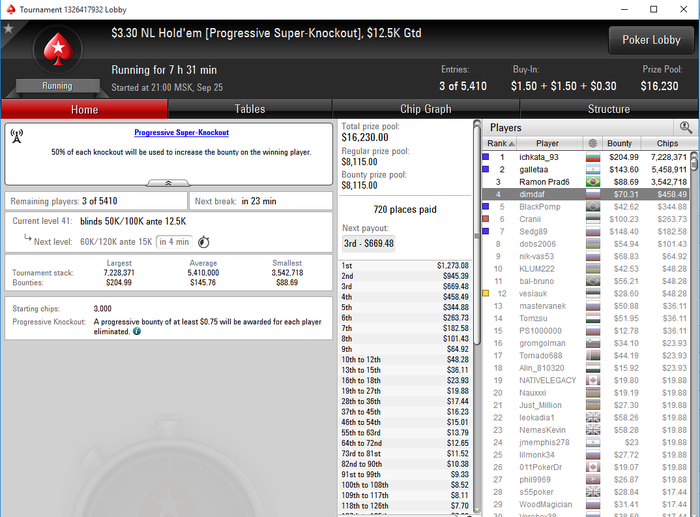Click the broadcast antenna icon
This screenshot has height=517, width=700.
click(17, 136)
